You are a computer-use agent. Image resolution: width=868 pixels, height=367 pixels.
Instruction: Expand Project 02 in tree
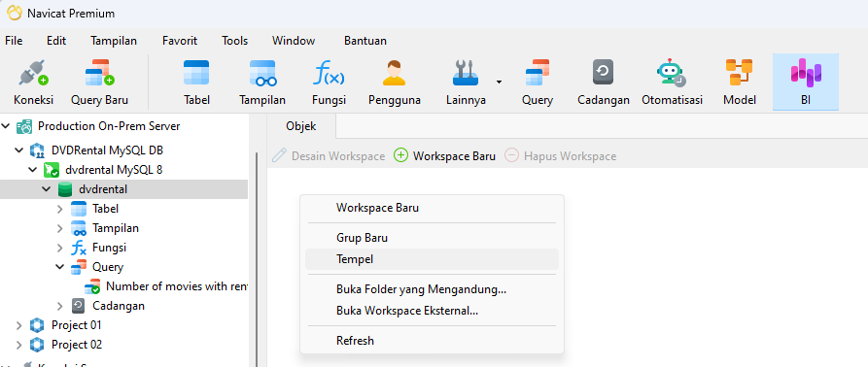pyautogui.click(x=19, y=345)
